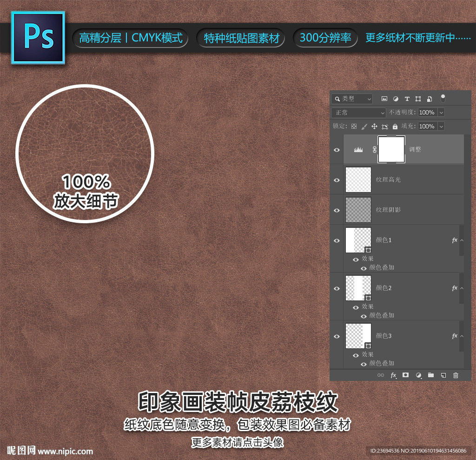Click lock image pixels brush icon

pyautogui.click(x=364, y=127)
